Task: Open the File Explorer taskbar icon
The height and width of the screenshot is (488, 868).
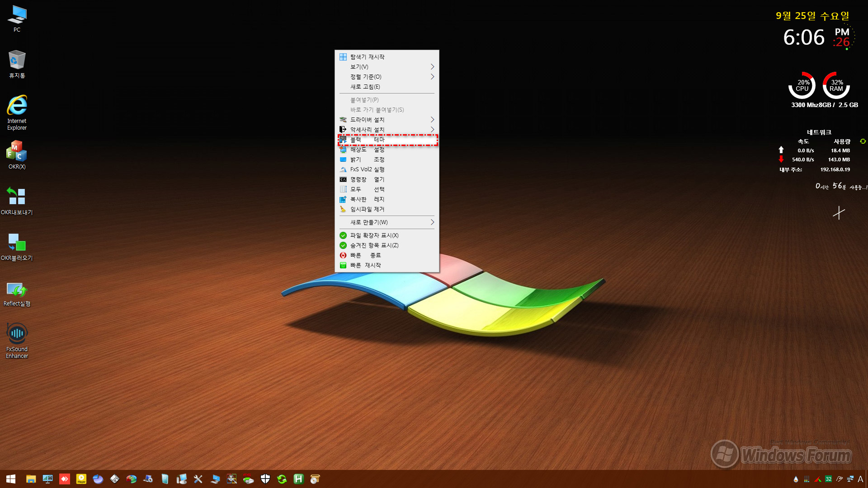Action: tap(31, 479)
